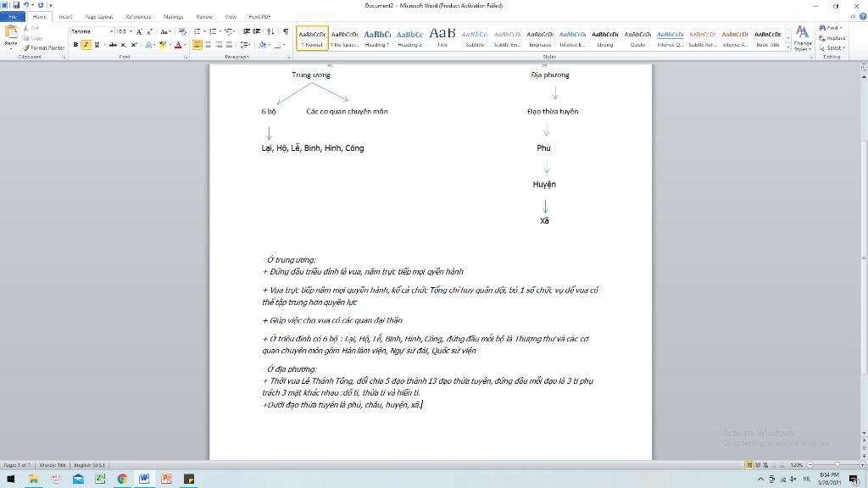This screenshot has height=488, width=868.
Task: Open the Review tab
Action: point(204,17)
